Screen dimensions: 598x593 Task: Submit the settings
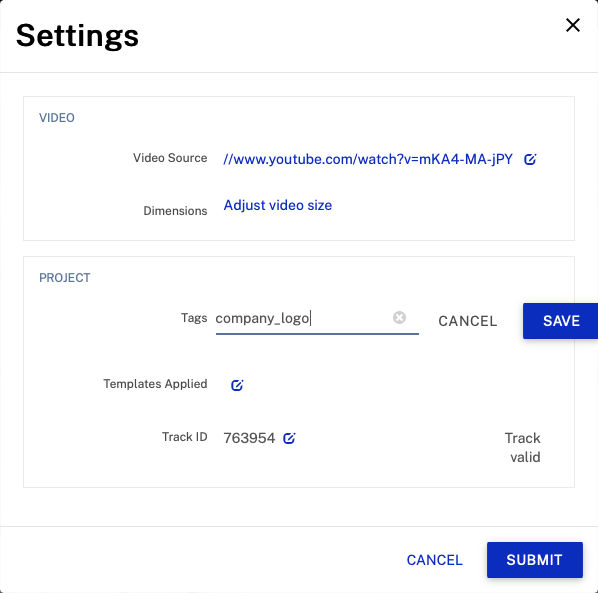coord(534,560)
